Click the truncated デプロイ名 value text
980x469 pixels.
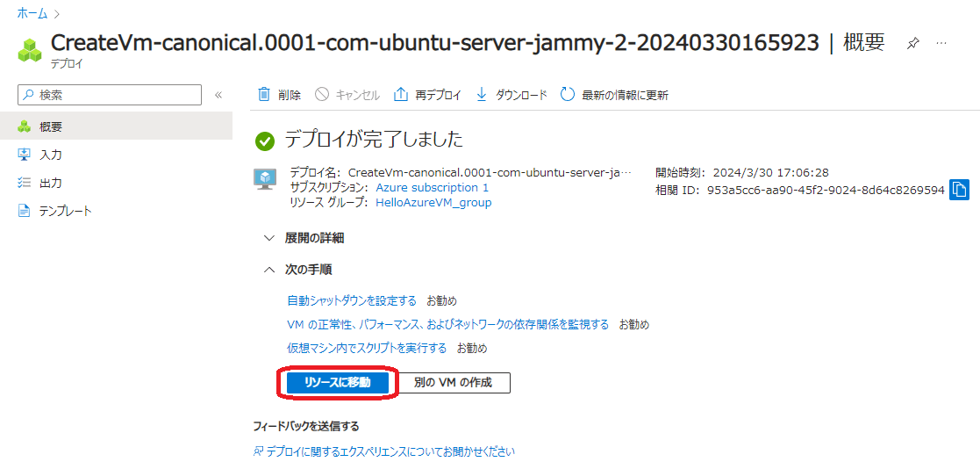[490, 173]
